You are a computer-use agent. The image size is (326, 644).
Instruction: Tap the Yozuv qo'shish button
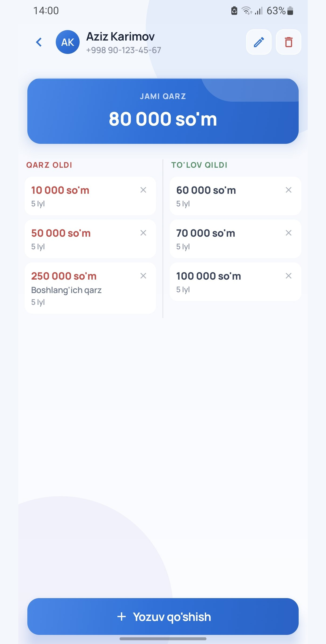[x=163, y=616]
